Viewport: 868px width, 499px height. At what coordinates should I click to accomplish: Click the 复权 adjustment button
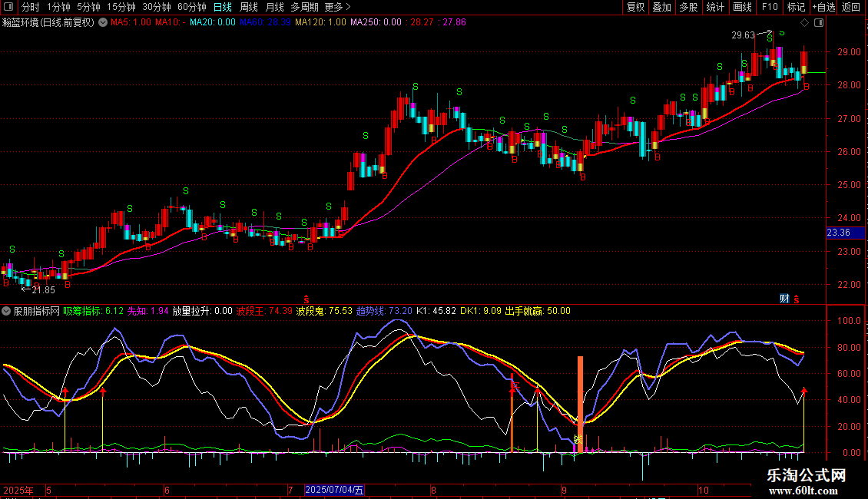(x=635, y=7)
